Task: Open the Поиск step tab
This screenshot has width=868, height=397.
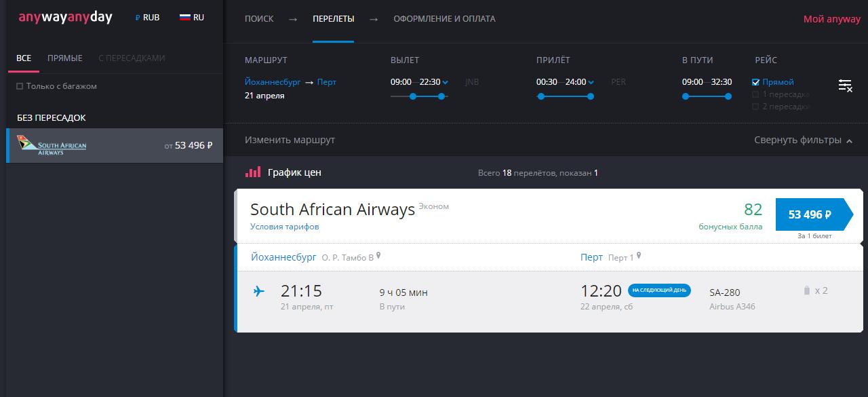Action: [x=259, y=19]
